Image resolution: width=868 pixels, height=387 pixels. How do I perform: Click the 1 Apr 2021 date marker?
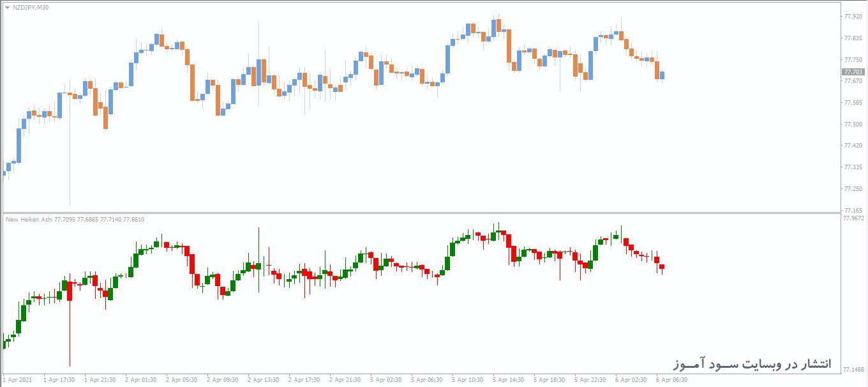pos(17,380)
